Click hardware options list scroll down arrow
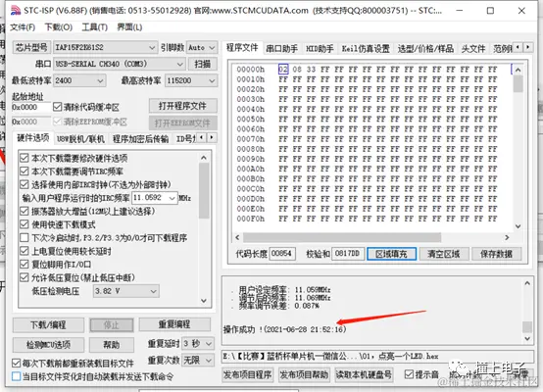 204,301
